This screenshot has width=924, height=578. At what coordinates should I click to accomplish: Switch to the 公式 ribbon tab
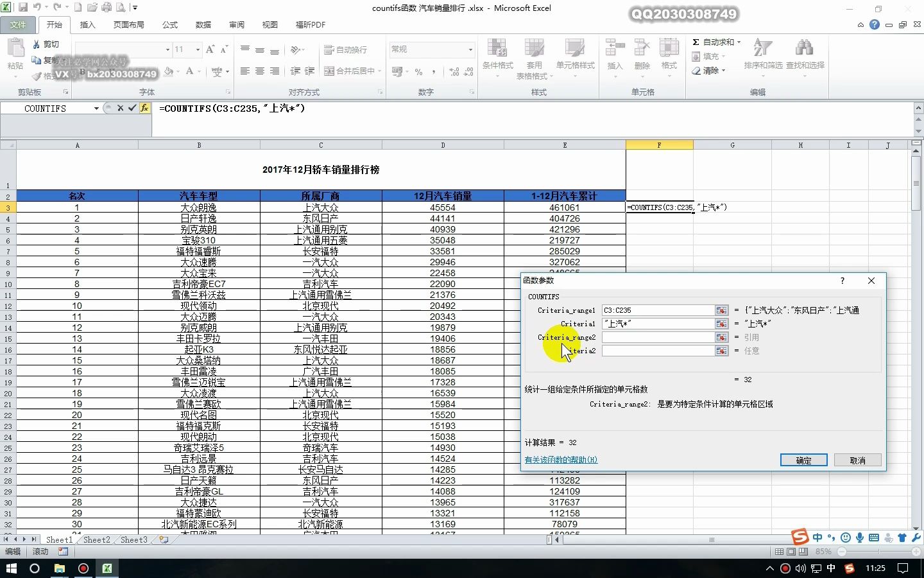169,24
